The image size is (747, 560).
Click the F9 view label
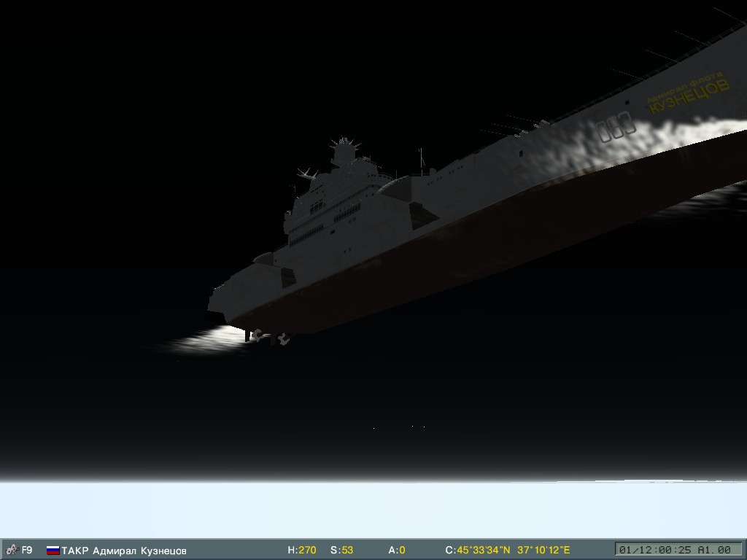click(x=27, y=550)
